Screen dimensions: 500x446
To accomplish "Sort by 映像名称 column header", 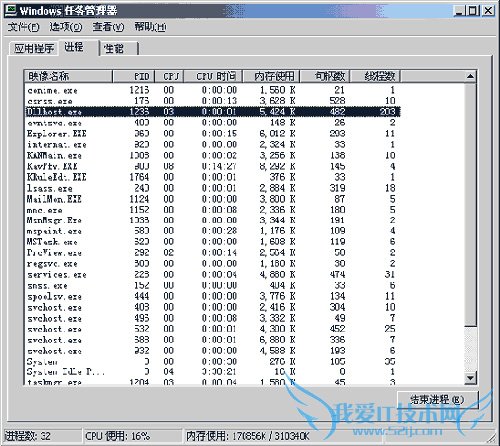I will coord(69,76).
